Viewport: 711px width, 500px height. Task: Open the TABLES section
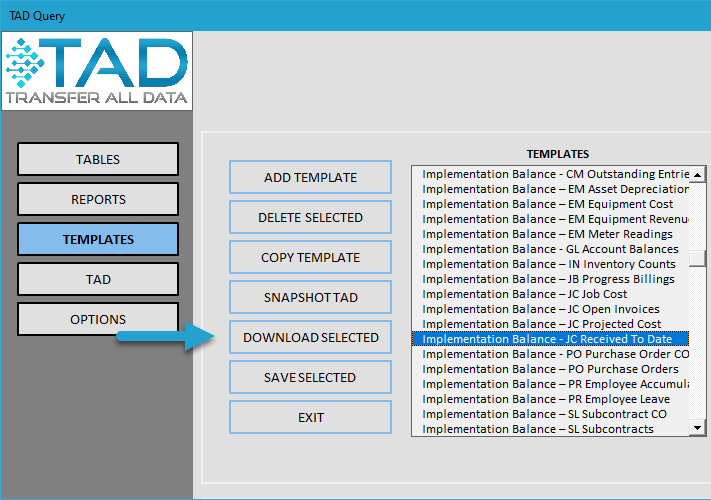coord(98,159)
